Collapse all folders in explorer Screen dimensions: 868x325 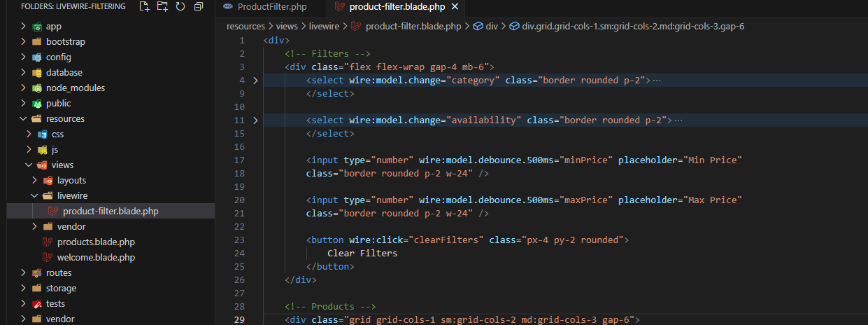tap(199, 7)
